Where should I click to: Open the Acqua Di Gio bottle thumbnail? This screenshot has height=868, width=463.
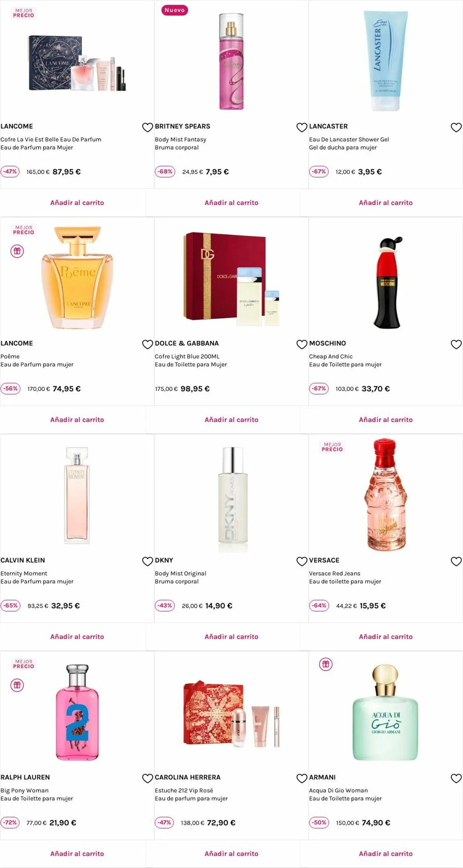coord(385,712)
